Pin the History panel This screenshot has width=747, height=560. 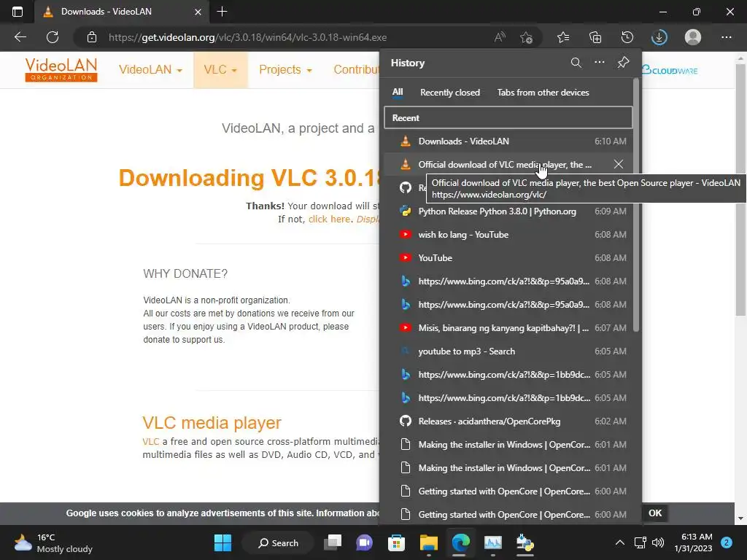coord(623,63)
